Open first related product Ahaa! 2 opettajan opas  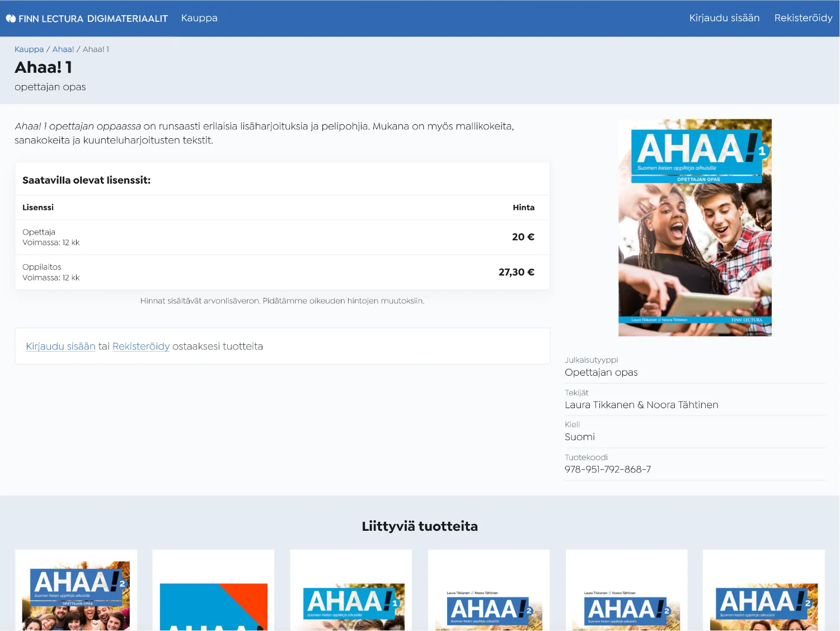tap(76, 591)
